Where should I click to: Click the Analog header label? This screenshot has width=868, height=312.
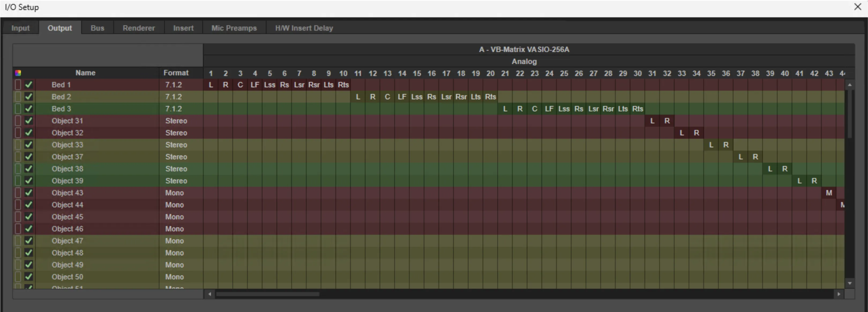click(x=524, y=61)
